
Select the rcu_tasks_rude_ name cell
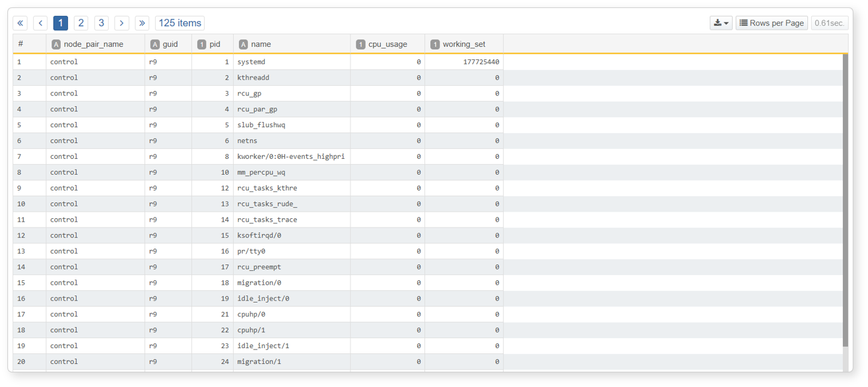pos(292,204)
